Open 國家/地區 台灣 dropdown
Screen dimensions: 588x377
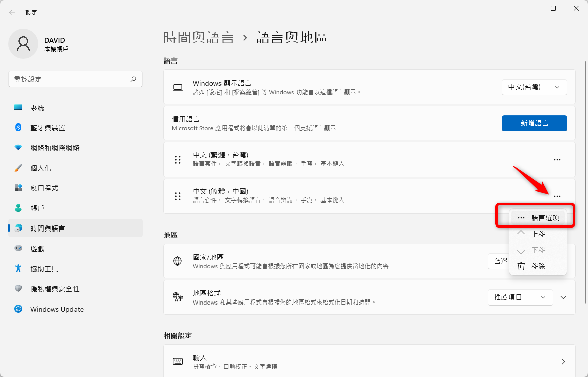coord(499,261)
